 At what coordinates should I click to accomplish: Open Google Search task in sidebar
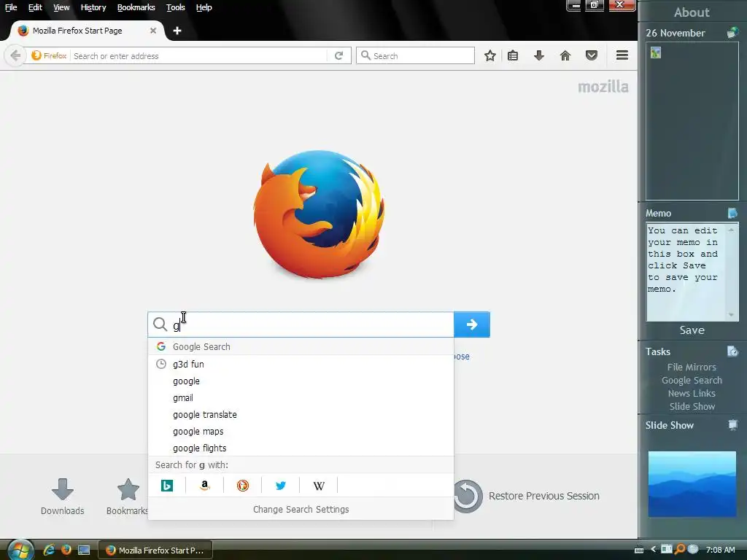[x=692, y=380]
